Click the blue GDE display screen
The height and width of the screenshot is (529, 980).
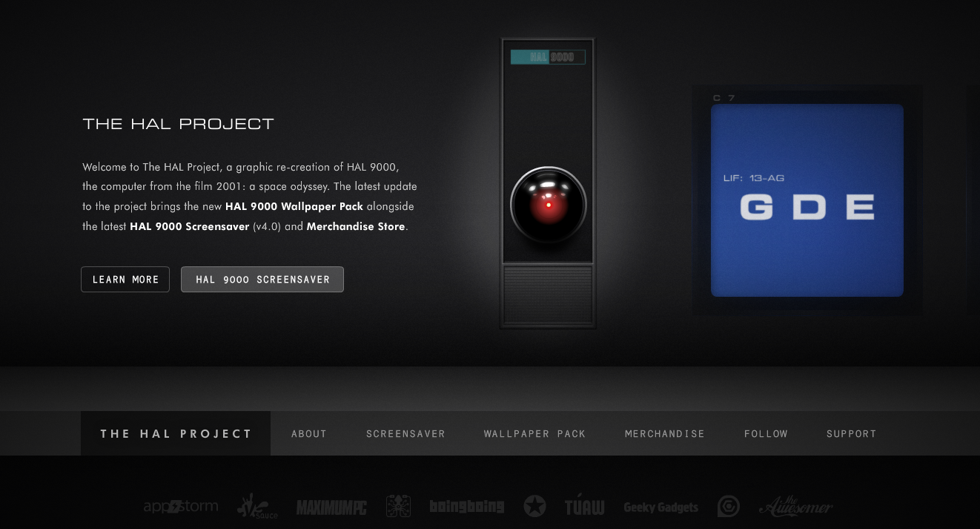(x=807, y=200)
